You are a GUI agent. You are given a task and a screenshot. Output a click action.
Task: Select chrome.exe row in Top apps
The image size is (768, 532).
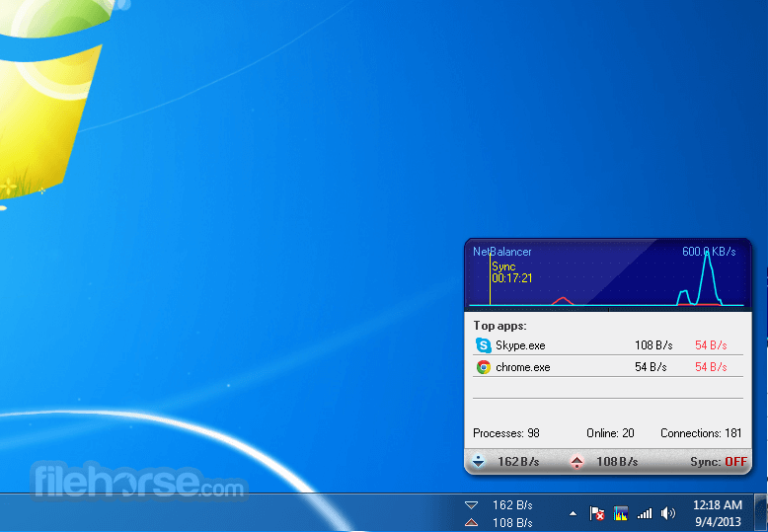coord(608,367)
